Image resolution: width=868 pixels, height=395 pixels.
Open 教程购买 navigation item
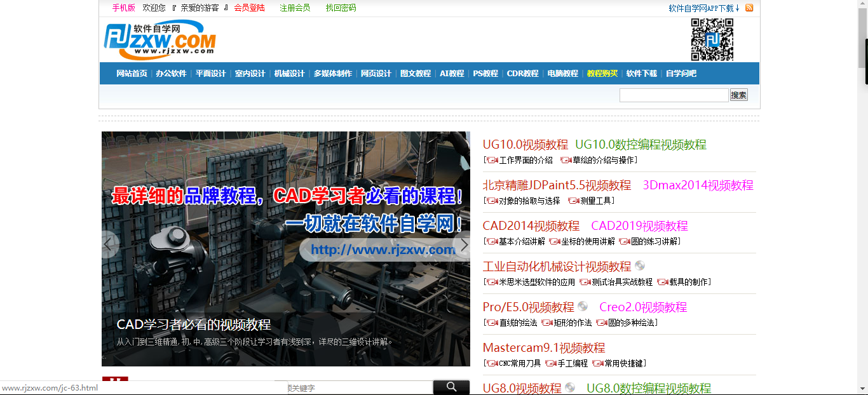pos(602,74)
